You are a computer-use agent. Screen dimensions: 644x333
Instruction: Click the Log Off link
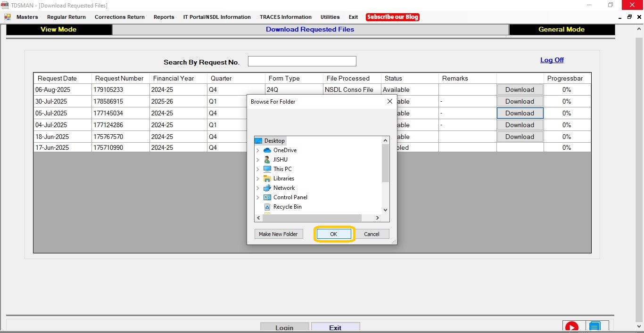(x=552, y=60)
